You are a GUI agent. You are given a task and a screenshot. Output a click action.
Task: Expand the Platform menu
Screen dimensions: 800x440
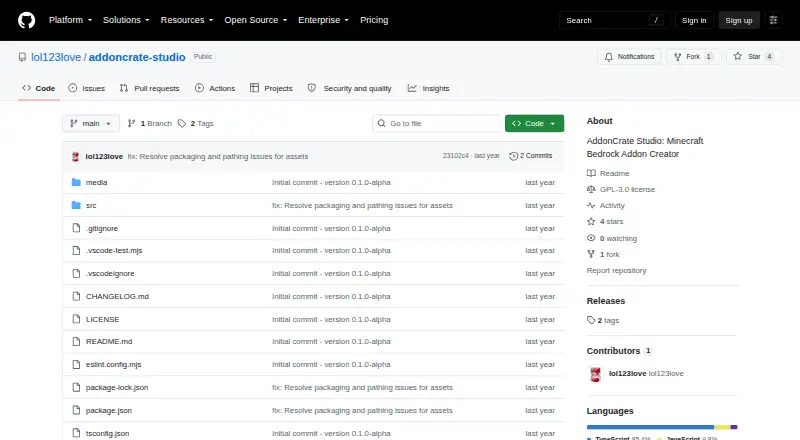[70, 20]
